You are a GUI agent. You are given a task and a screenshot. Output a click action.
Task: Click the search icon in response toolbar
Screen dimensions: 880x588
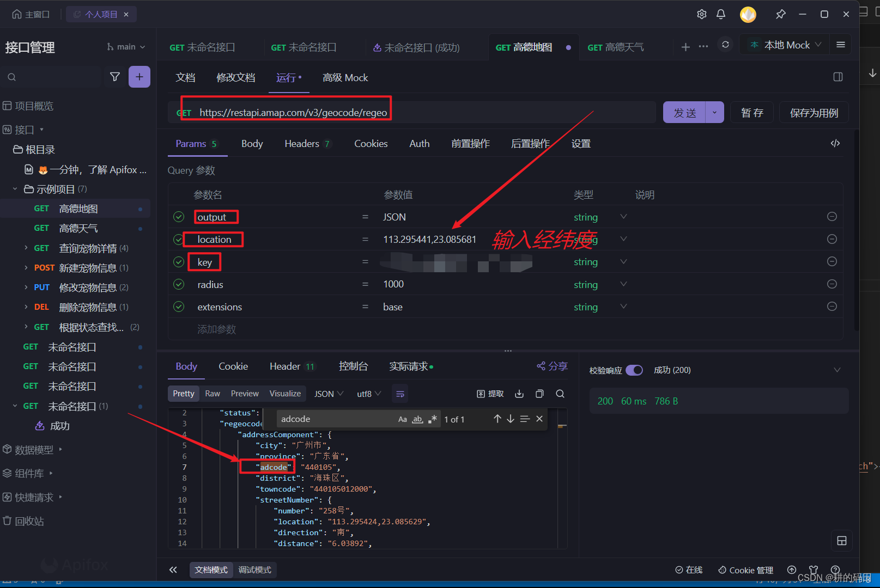point(560,394)
